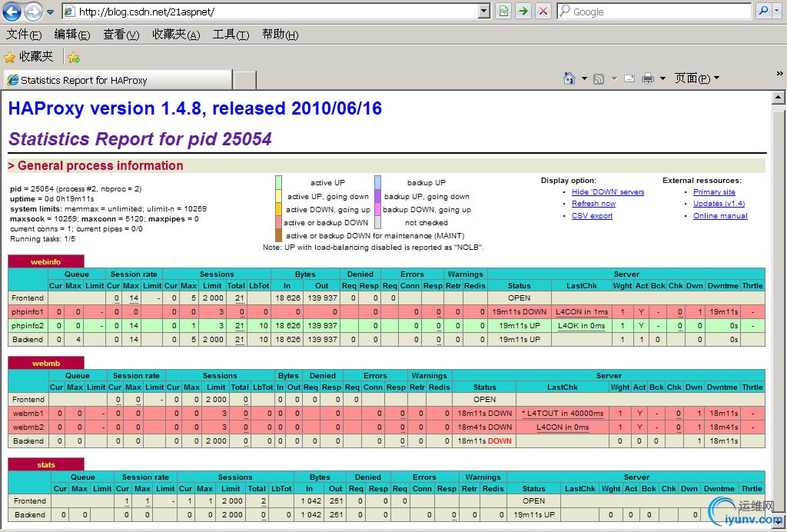This screenshot has height=532, width=787.
Task: Click the Add to Favorites bar icon
Action: pyautogui.click(x=74, y=57)
